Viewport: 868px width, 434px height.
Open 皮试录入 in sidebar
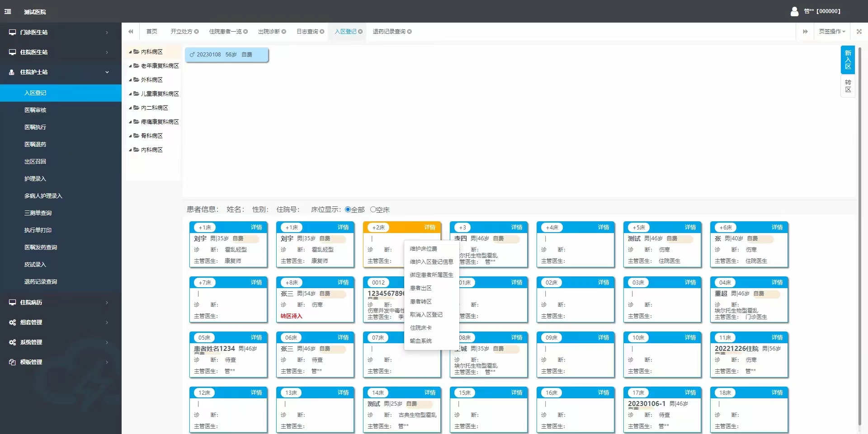pos(61,265)
